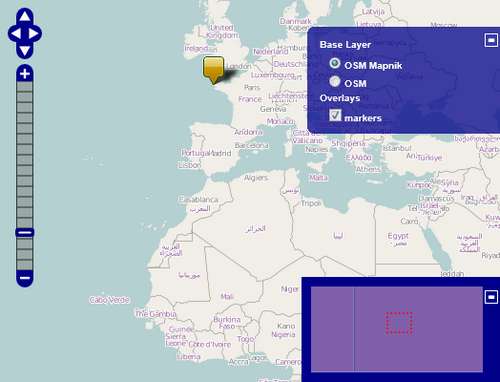
Task: Pan the map north with up arrow
Action: pyautogui.click(x=25, y=16)
